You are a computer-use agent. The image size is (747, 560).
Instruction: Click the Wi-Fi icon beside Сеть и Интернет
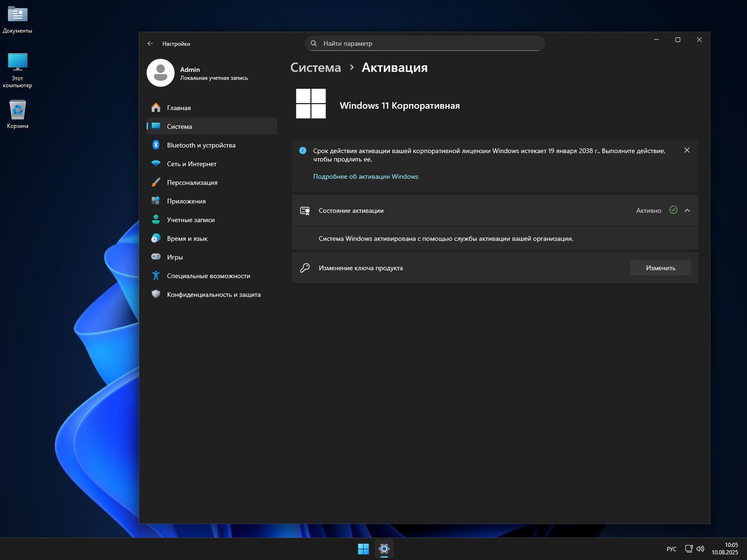tap(156, 164)
